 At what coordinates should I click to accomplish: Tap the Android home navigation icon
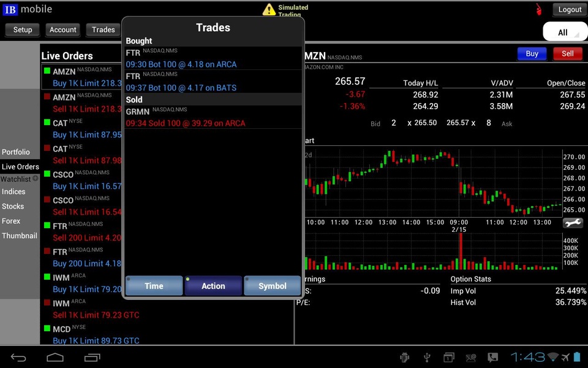55,357
